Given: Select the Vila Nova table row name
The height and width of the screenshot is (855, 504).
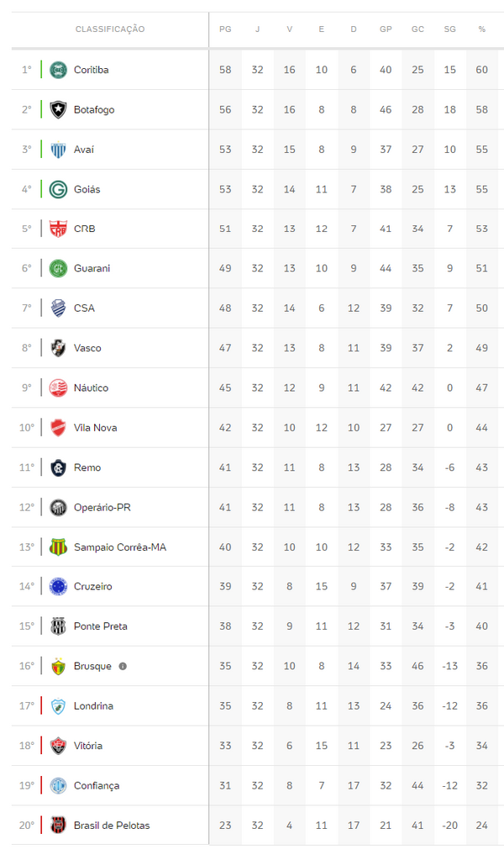Looking at the screenshot, I should click(95, 428).
